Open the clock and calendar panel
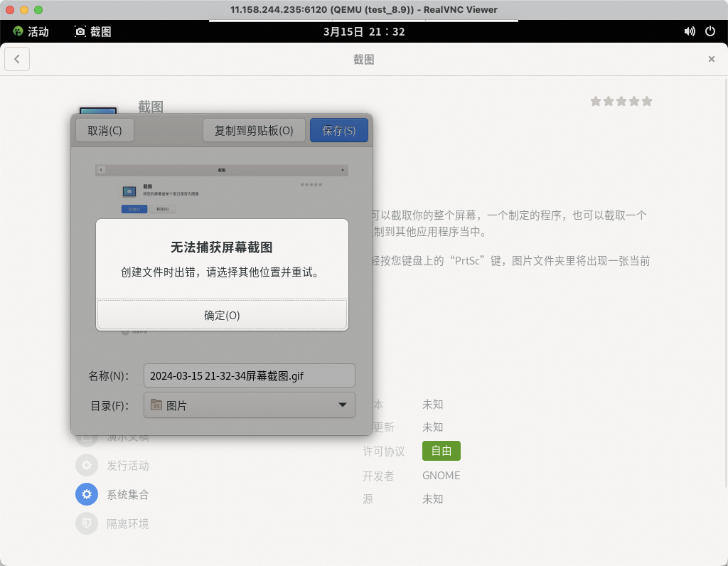The height and width of the screenshot is (566, 728). [x=363, y=31]
